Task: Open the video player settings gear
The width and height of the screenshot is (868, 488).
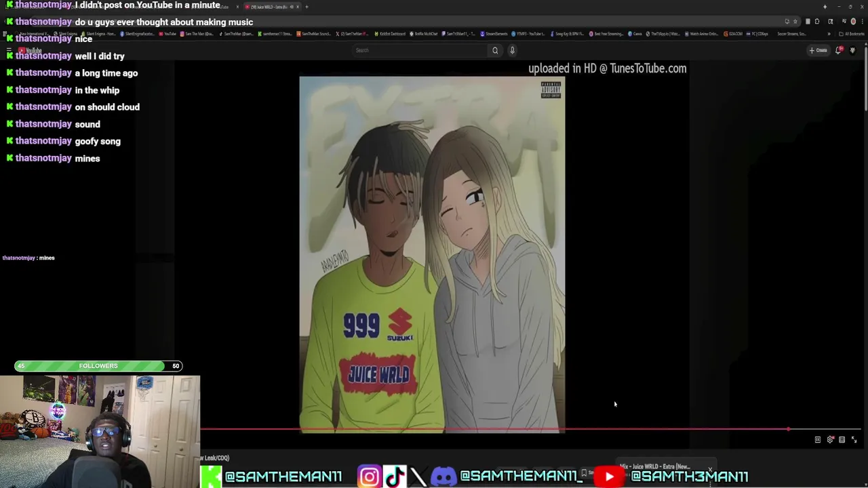Action: (830, 440)
